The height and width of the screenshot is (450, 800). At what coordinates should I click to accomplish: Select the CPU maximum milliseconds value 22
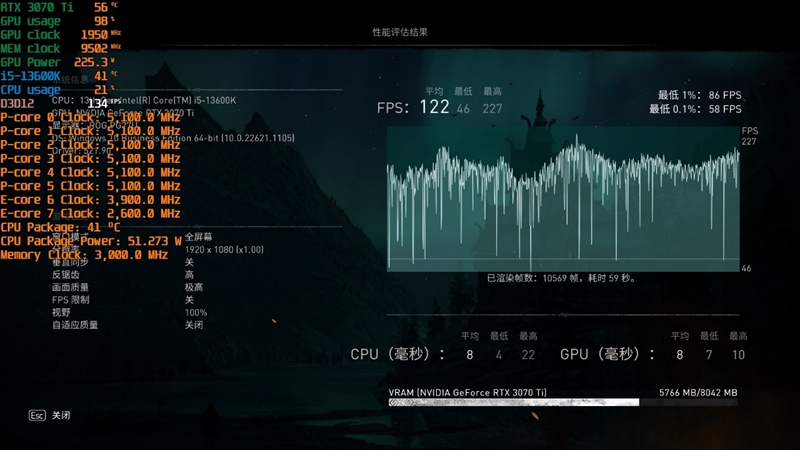click(528, 355)
